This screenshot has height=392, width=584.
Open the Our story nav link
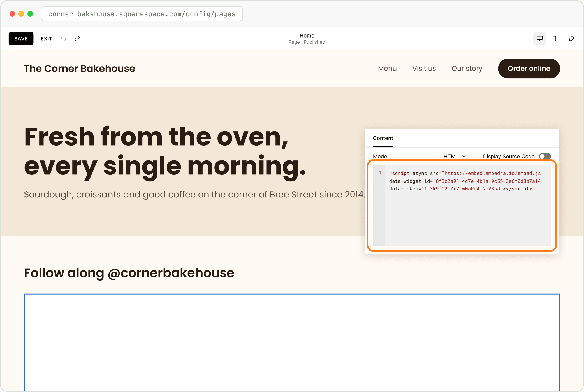click(x=467, y=69)
